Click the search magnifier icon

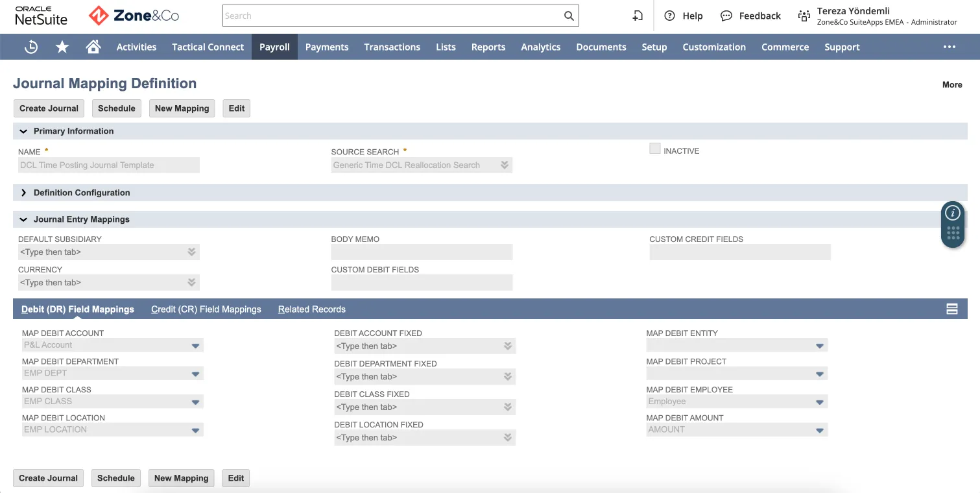pyautogui.click(x=569, y=16)
